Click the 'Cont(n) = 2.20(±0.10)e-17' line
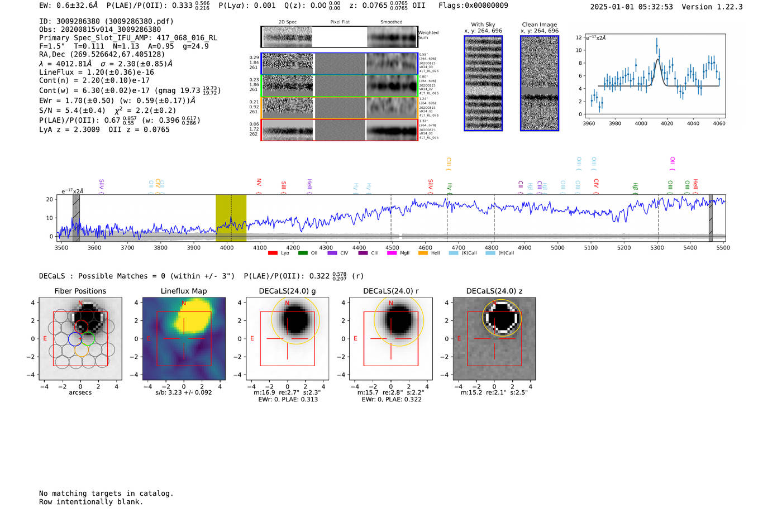Screen dimensions: 782x532 pyautogui.click(x=94, y=80)
